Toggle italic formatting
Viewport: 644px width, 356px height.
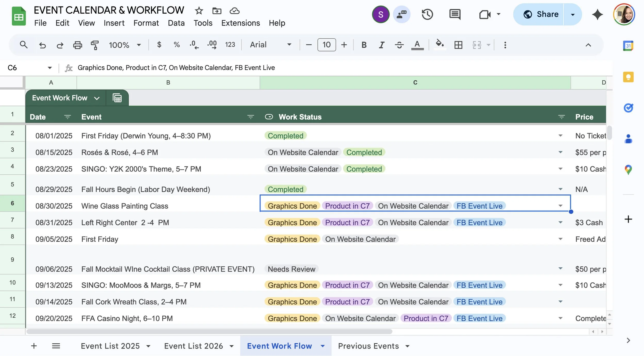[x=382, y=45]
